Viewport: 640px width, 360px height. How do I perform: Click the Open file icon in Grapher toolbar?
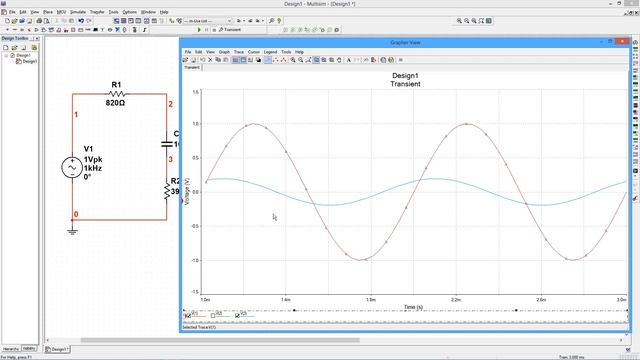186,60
